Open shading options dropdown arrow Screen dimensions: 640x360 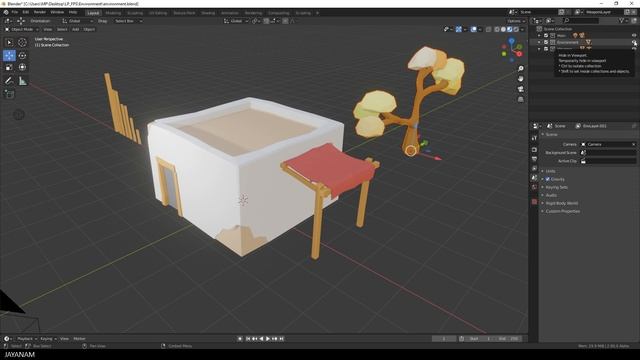pyautogui.click(x=522, y=29)
